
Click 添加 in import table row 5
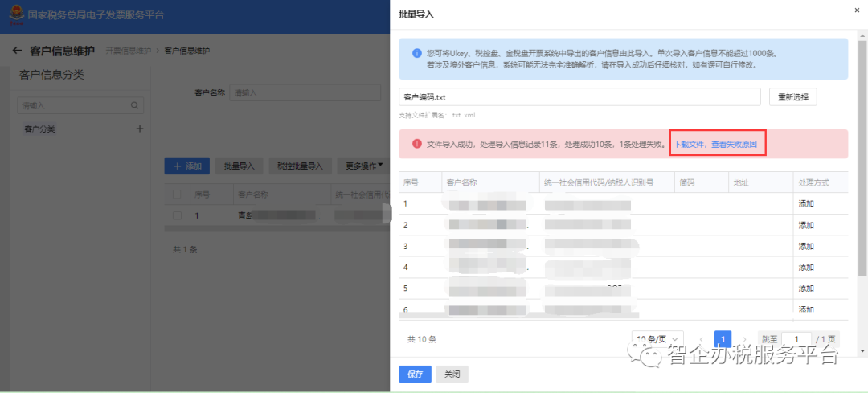coord(806,288)
